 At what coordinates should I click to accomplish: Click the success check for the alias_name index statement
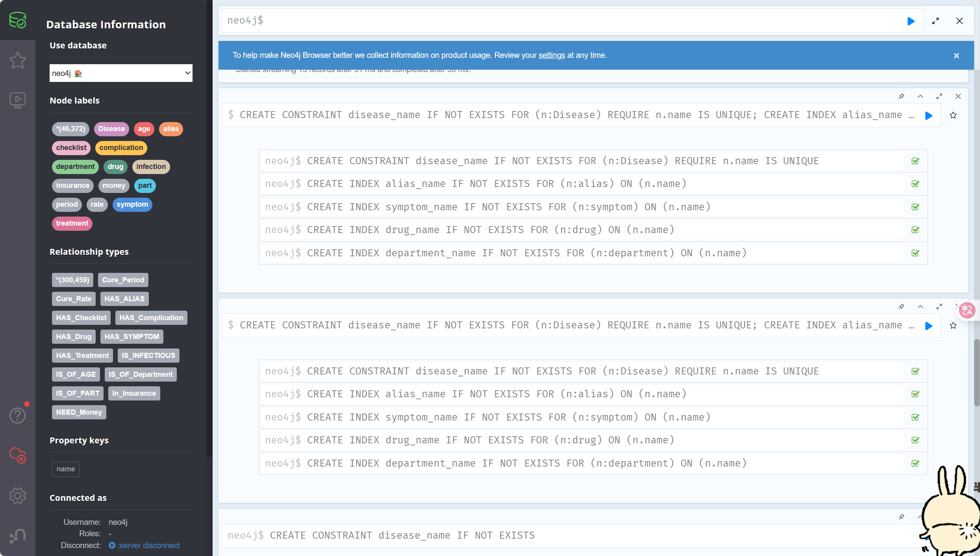[x=915, y=184]
